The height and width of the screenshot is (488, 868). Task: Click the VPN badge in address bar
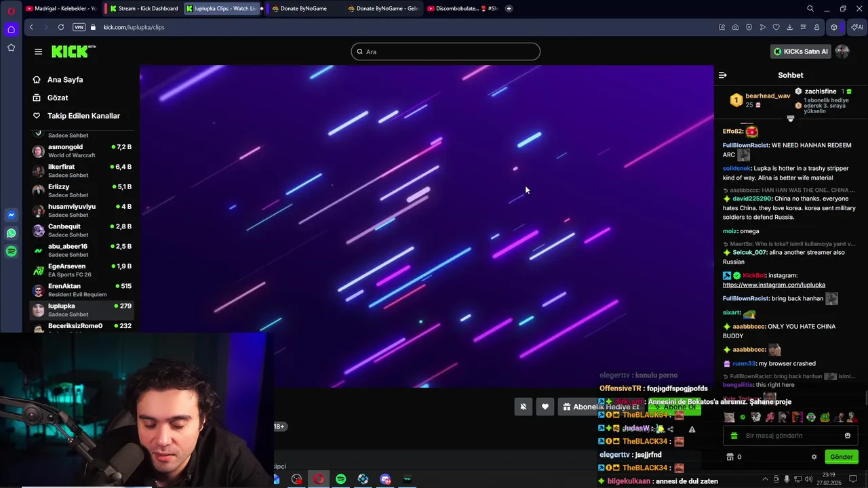point(79,27)
